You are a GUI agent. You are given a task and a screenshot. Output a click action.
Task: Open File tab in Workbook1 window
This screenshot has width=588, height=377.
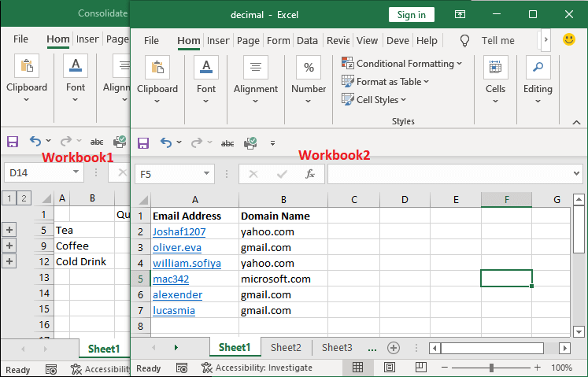pyautogui.click(x=20, y=39)
